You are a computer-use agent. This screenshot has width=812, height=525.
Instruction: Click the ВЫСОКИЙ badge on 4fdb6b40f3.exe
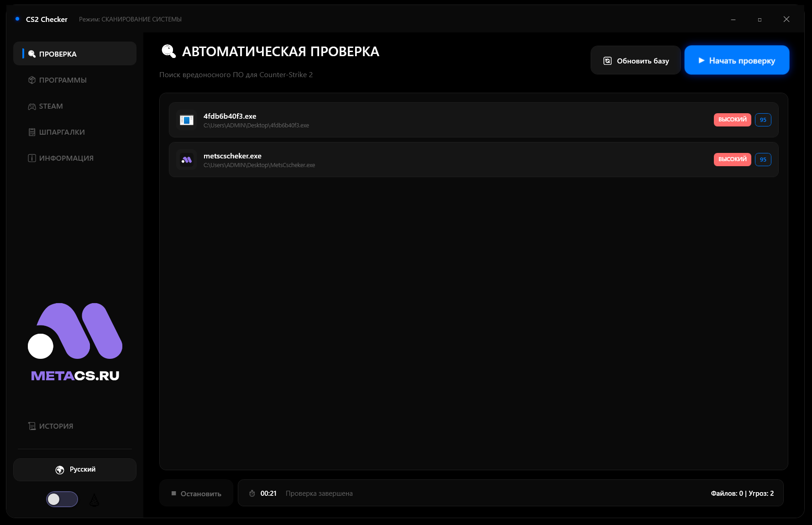point(732,120)
